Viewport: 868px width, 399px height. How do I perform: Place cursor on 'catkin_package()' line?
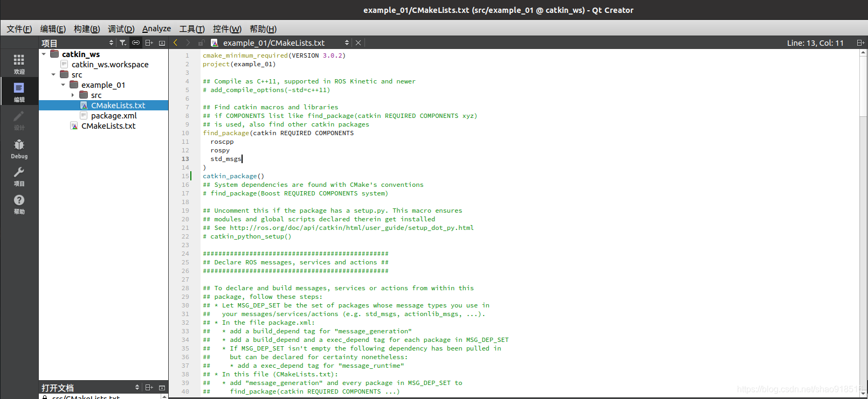(x=233, y=176)
